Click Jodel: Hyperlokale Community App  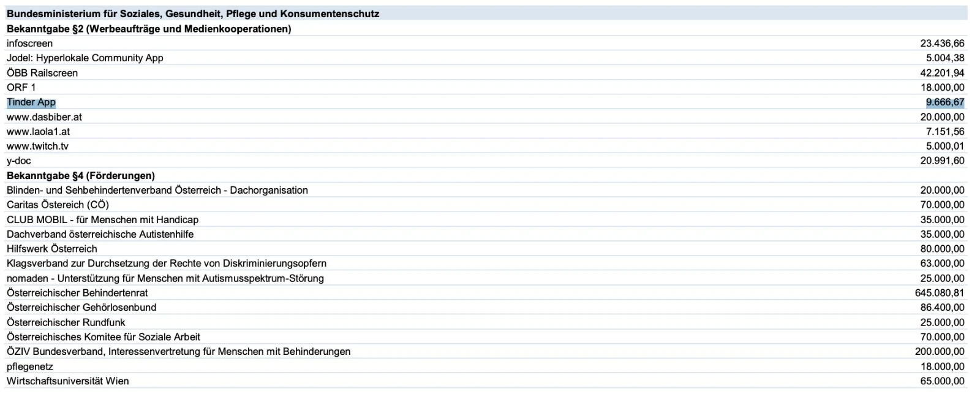(85, 58)
